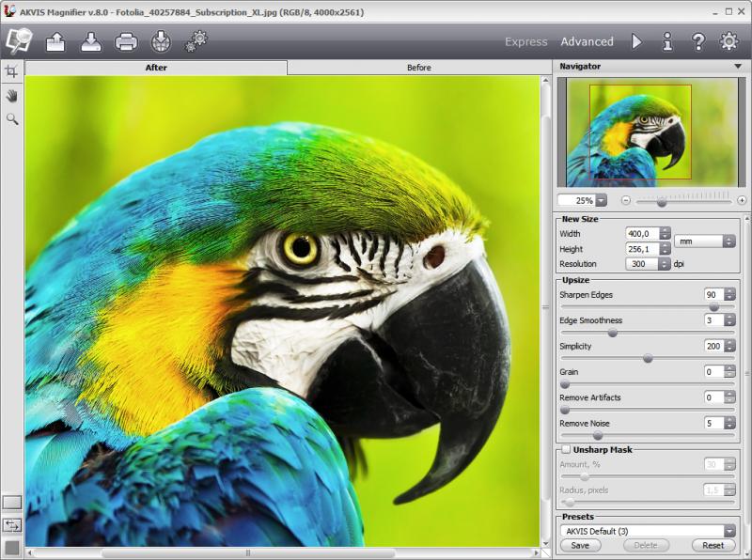The height and width of the screenshot is (560, 752).
Task: Click the open image file icon
Action: [55, 41]
